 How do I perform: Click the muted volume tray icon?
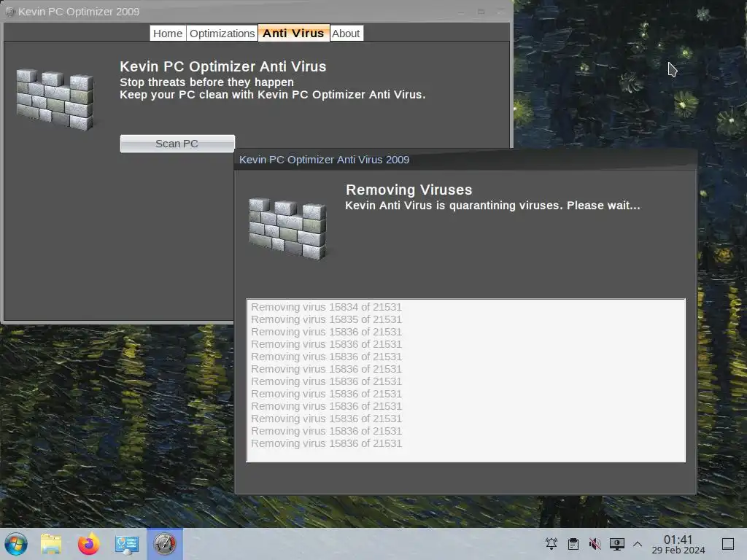(x=595, y=543)
